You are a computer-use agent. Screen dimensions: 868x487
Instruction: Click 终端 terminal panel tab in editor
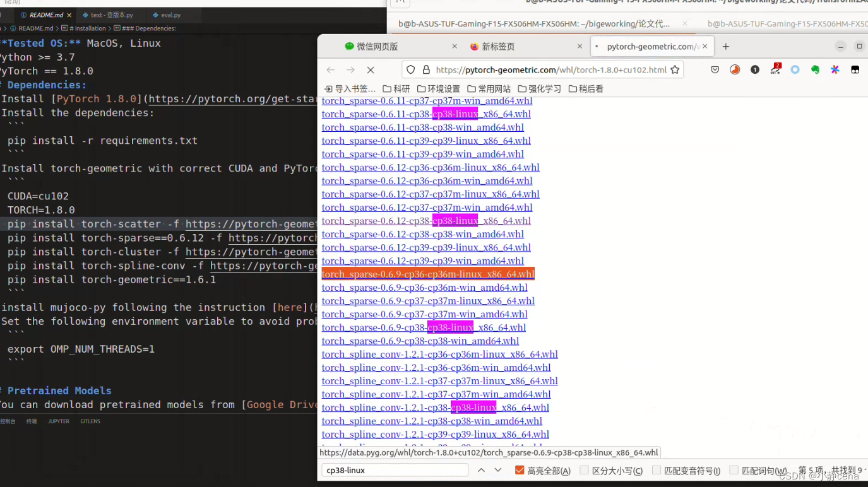[32, 421]
